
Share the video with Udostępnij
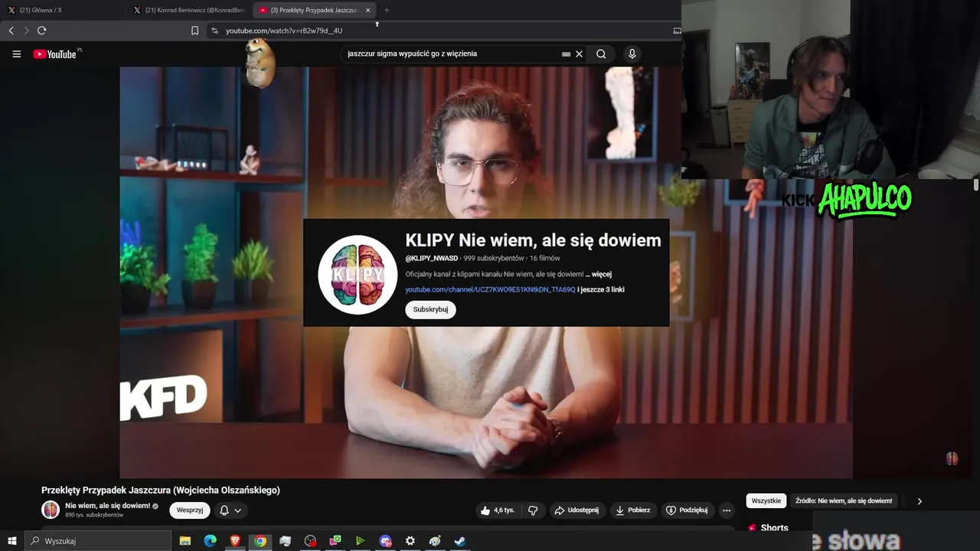coord(577,510)
